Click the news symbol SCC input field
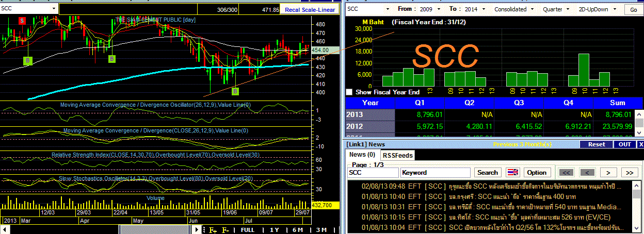 (x=373, y=172)
